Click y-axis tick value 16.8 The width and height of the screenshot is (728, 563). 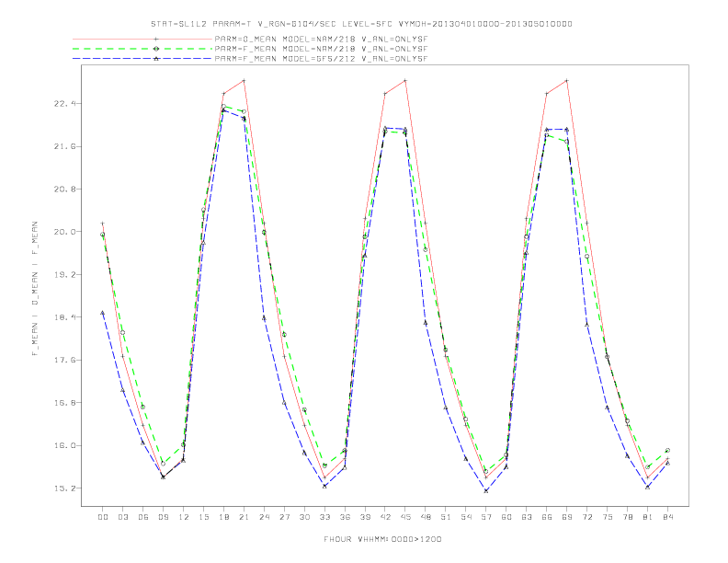click(x=64, y=403)
